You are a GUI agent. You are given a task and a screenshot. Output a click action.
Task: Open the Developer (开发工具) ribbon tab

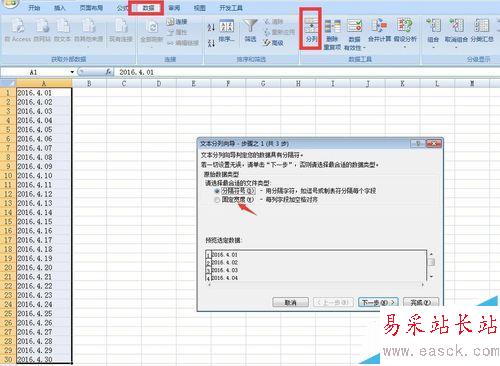(231, 7)
